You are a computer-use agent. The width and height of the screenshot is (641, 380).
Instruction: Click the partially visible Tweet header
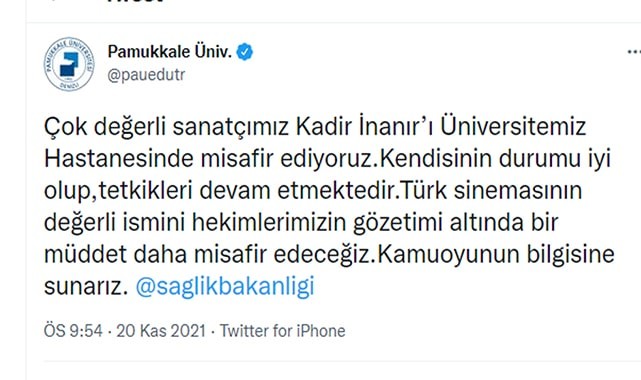[135, 2]
